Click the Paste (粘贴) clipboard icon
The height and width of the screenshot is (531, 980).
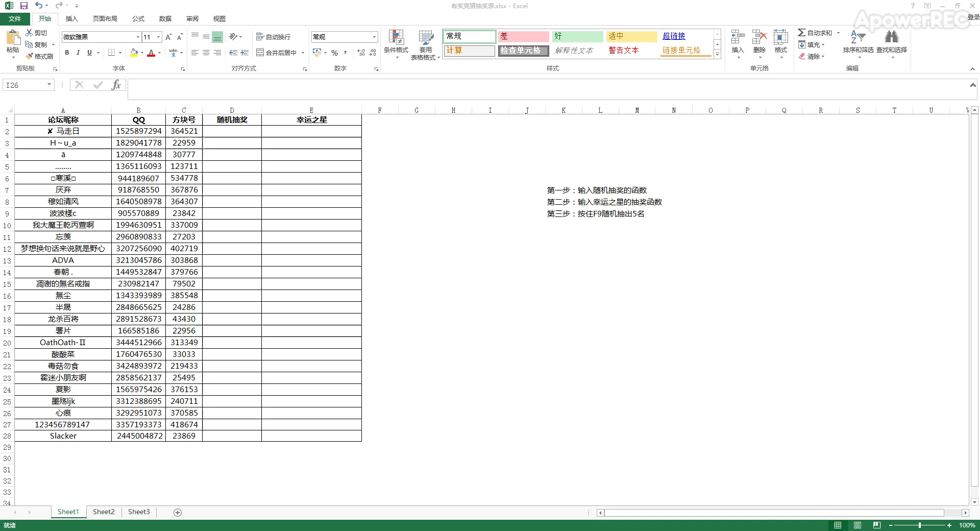(12, 38)
